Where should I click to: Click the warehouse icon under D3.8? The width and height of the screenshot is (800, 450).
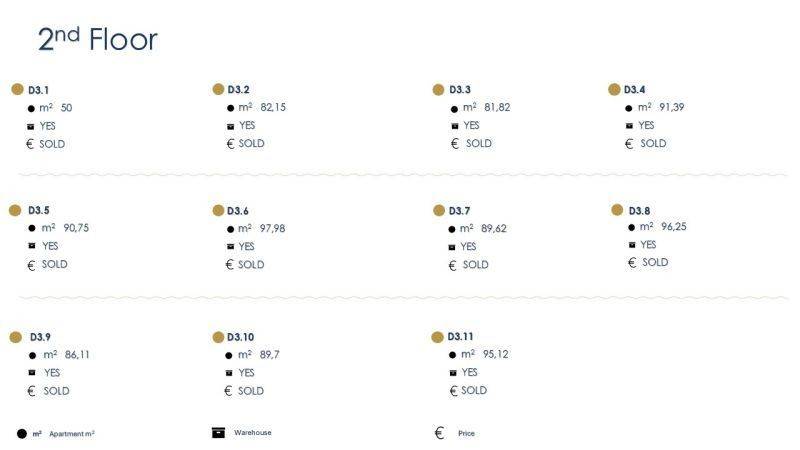click(631, 245)
